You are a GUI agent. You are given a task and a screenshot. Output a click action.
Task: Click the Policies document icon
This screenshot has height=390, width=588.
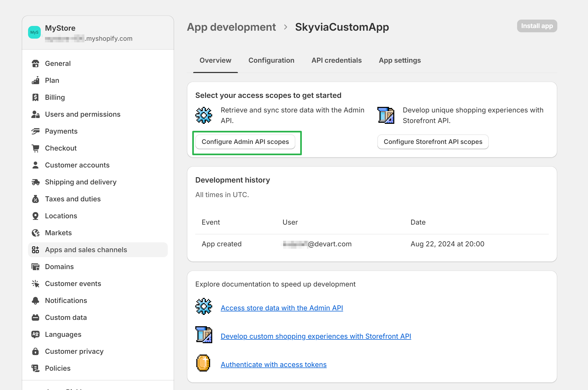click(35, 368)
